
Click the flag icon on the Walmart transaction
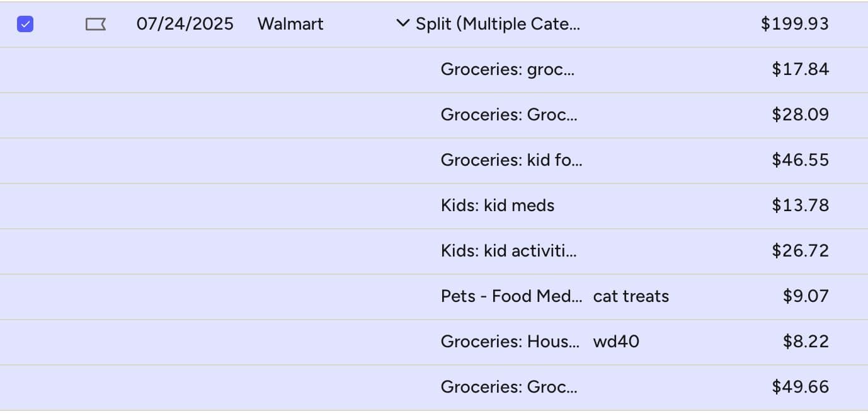(94, 24)
